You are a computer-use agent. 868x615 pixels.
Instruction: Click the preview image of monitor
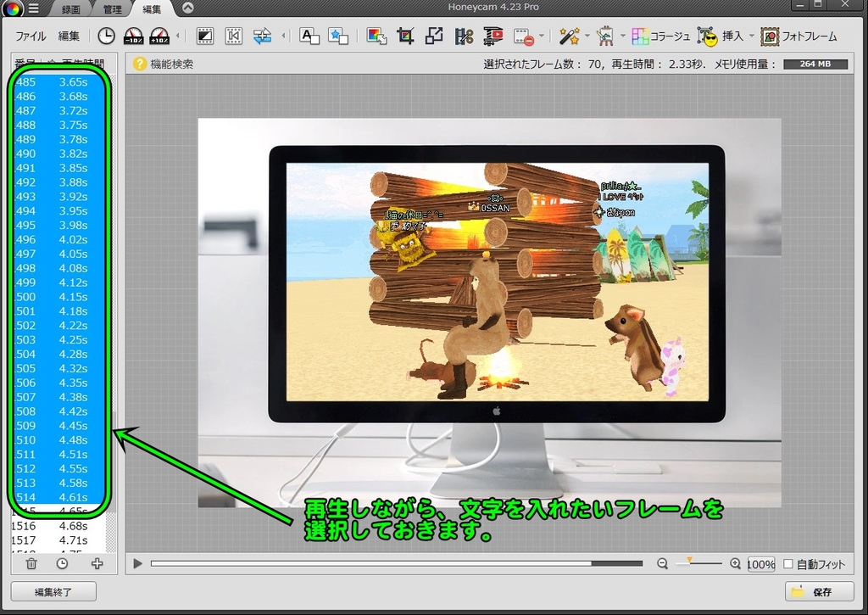pos(489,312)
